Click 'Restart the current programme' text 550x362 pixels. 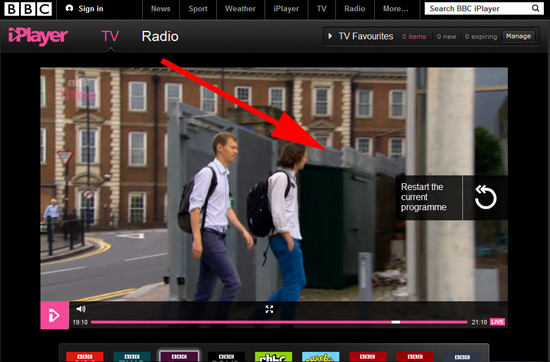(x=424, y=197)
